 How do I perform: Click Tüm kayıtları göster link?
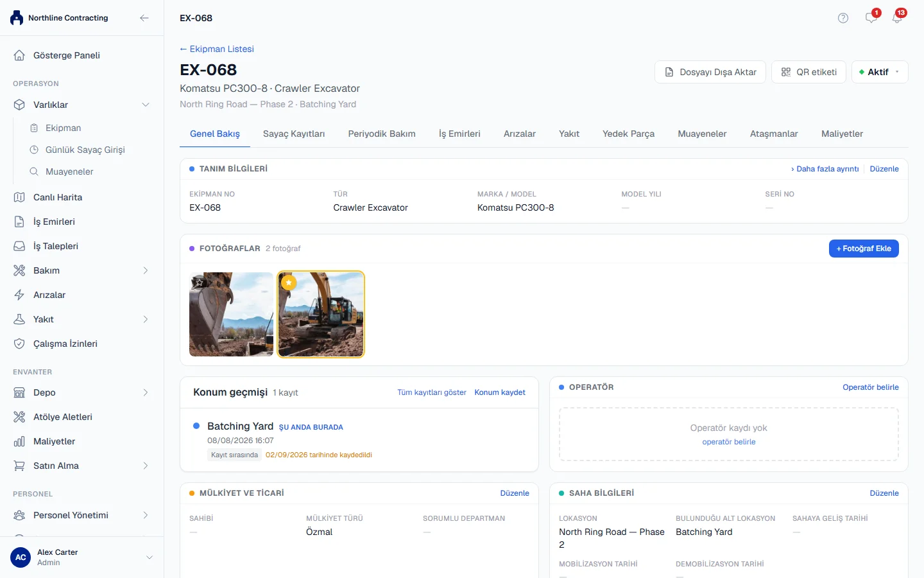432,392
